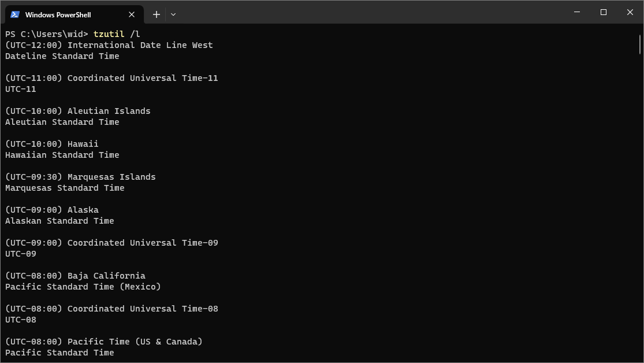The height and width of the screenshot is (363, 644).
Task: Open a new tab with the plus button
Action: point(156,14)
